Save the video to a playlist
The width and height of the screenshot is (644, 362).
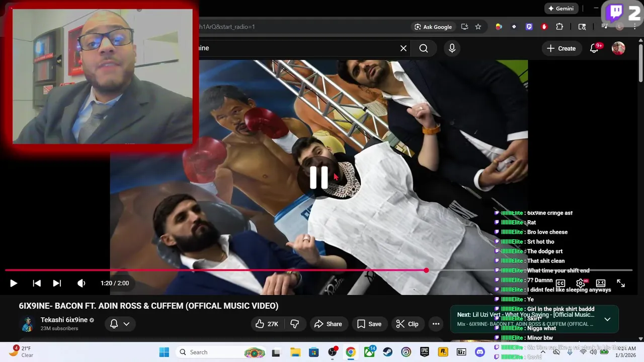click(369, 324)
